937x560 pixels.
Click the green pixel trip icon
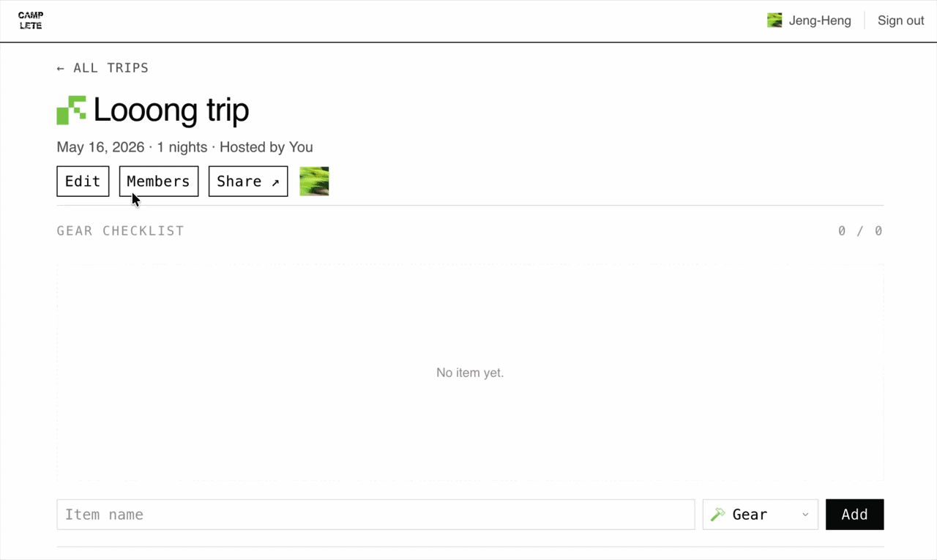(x=71, y=110)
